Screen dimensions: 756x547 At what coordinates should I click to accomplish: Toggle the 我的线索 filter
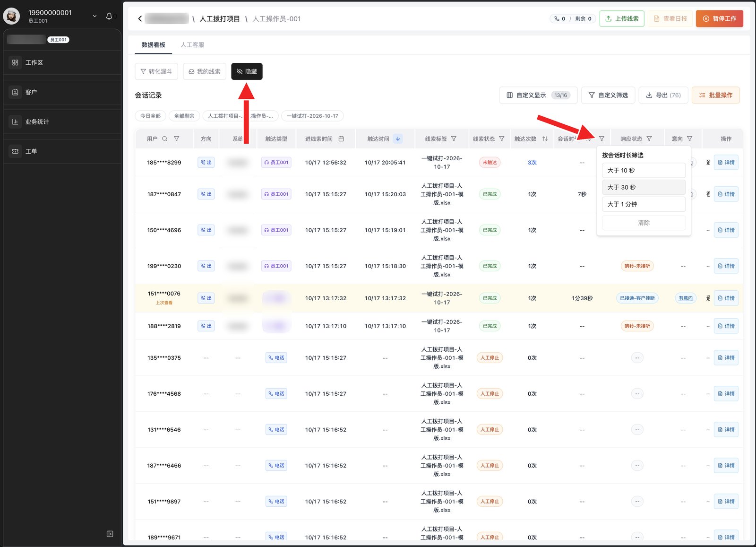pyautogui.click(x=205, y=71)
